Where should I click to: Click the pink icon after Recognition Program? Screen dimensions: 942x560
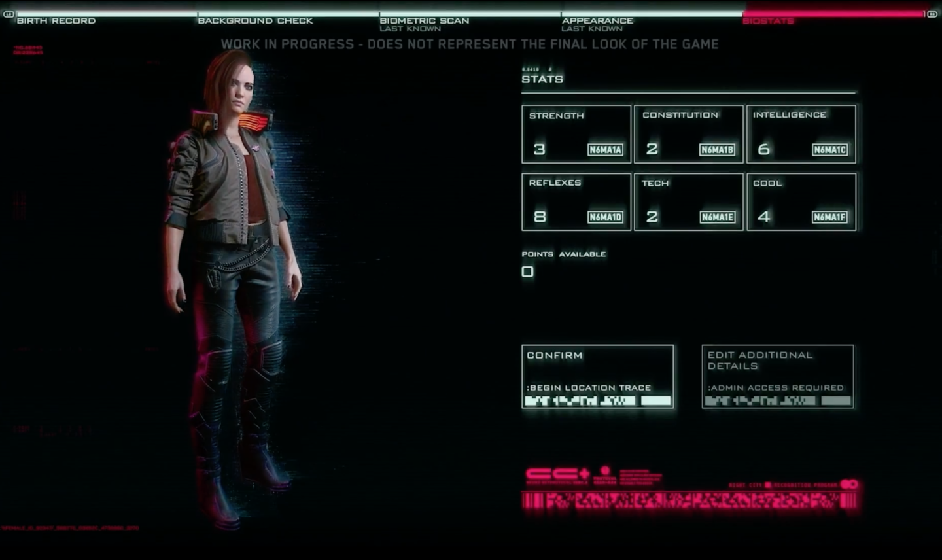pos(849,484)
